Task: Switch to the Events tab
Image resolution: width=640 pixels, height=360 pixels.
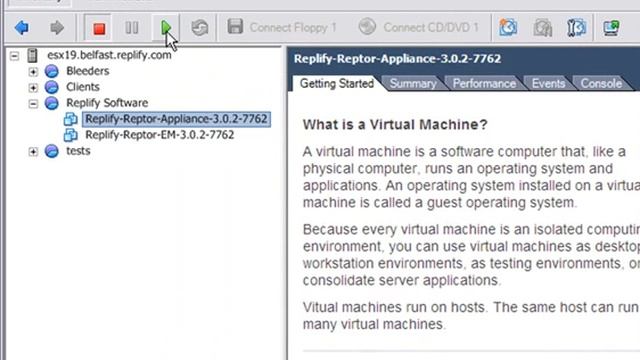Action: point(548,84)
